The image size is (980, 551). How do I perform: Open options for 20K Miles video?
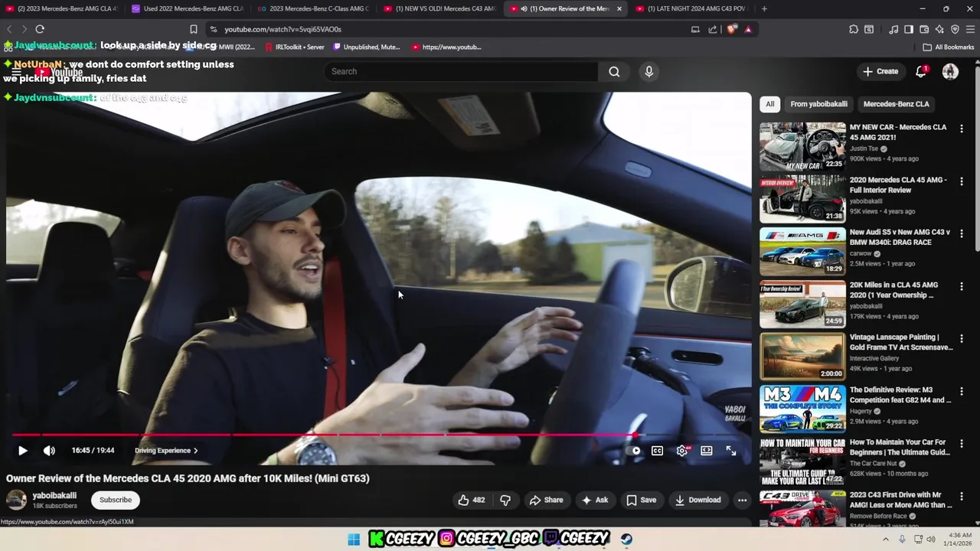pos(962,286)
